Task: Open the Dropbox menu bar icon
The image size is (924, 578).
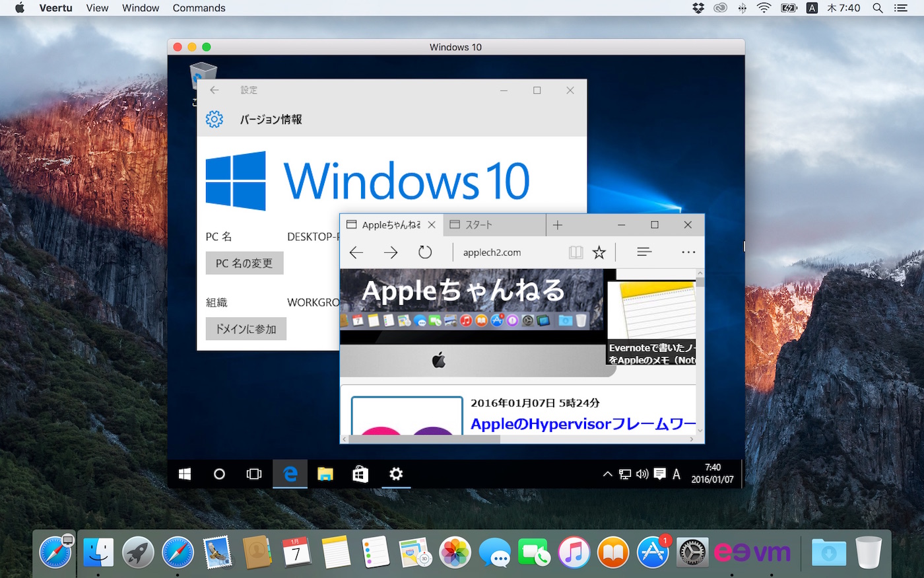Action: [x=698, y=8]
